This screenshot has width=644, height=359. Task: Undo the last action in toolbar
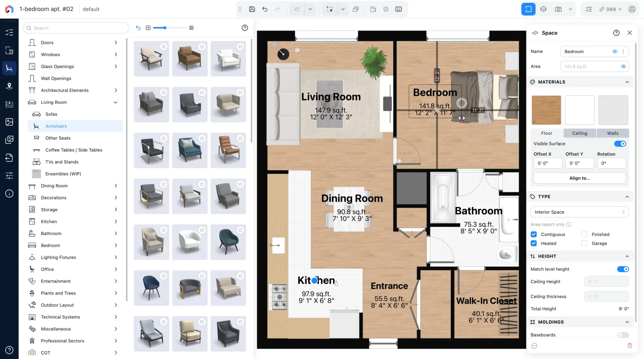click(265, 9)
